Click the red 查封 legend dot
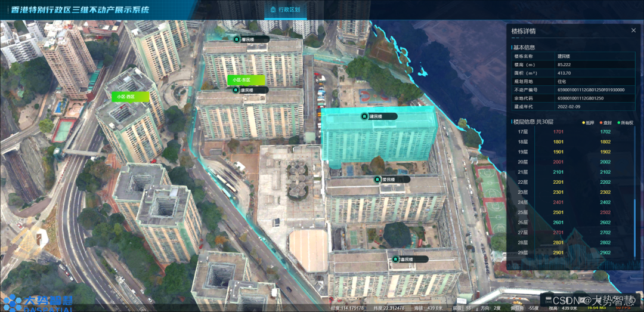 (x=602, y=122)
